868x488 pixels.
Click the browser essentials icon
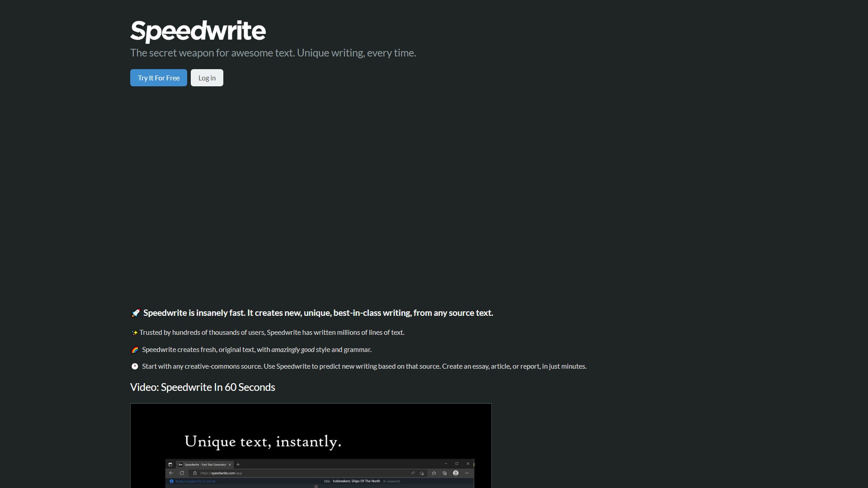click(x=445, y=473)
